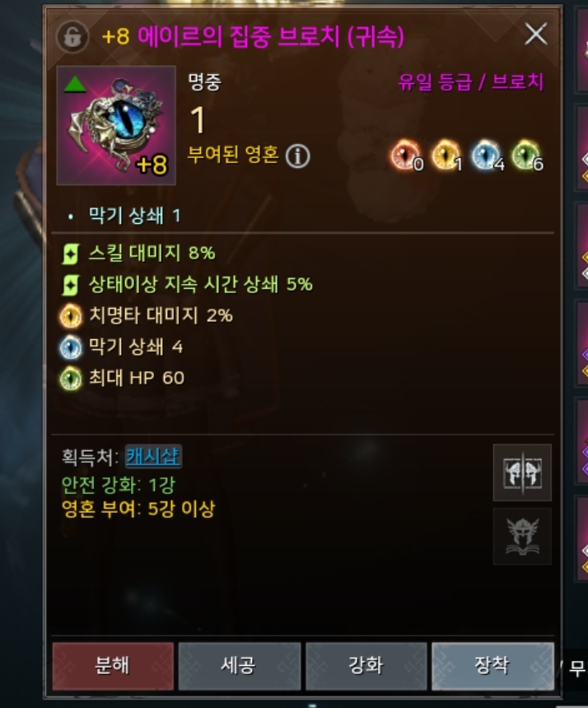
Task: Click the 상태이상 지속 시간 상쇄 option icon
Action: tap(71, 285)
